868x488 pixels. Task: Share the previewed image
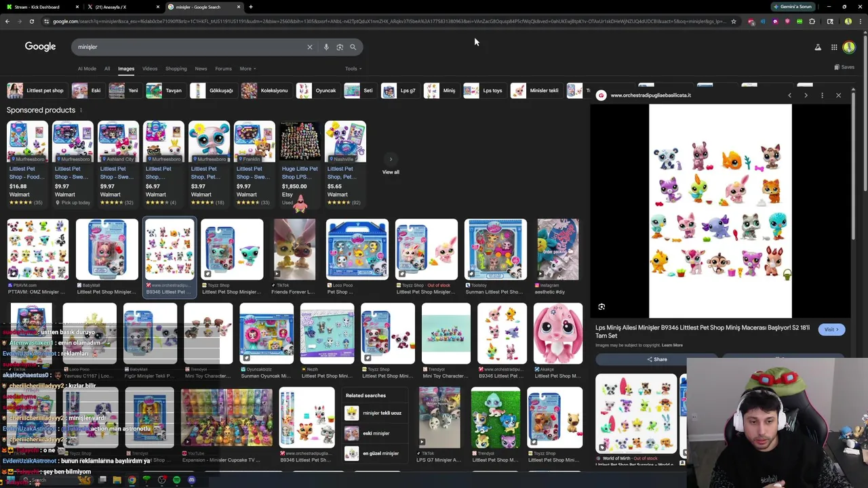656,359
